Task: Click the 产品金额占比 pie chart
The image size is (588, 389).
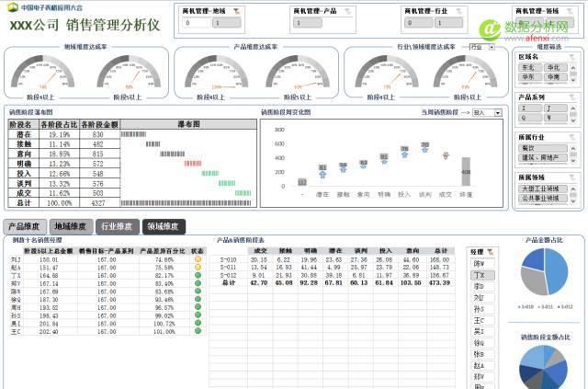Action: (544, 271)
